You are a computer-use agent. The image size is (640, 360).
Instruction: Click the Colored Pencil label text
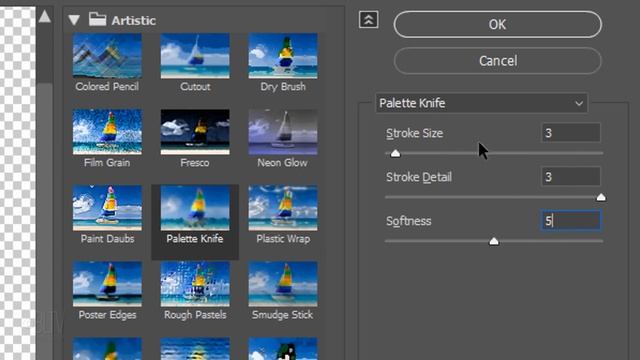pos(107,87)
